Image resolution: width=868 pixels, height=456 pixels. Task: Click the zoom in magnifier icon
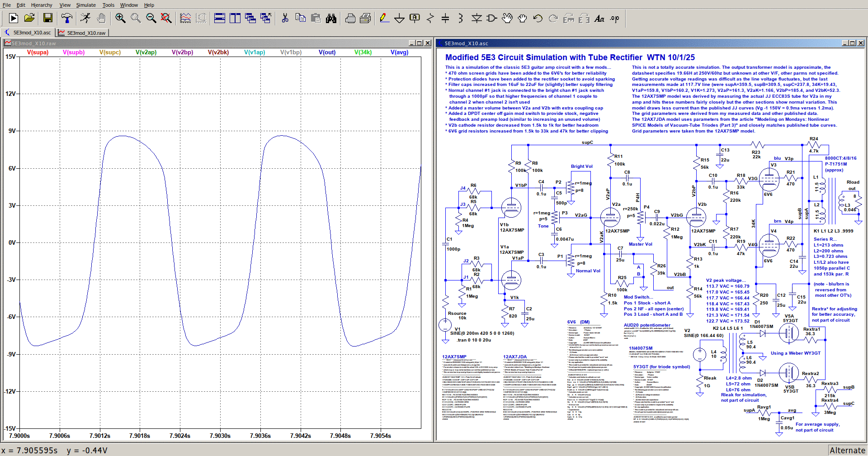[x=120, y=18]
